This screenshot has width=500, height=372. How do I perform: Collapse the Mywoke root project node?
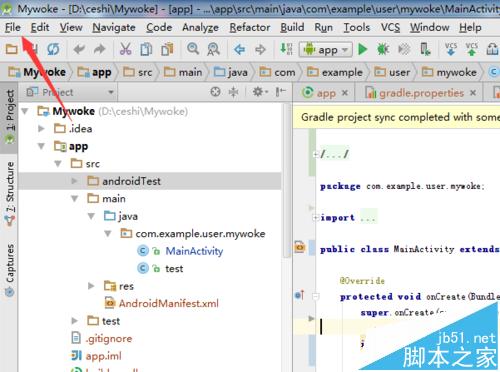(x=25, y=111)
